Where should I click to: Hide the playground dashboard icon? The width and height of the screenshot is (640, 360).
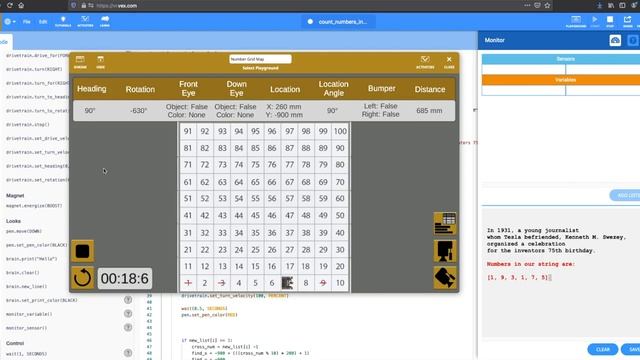coord(100,62)
